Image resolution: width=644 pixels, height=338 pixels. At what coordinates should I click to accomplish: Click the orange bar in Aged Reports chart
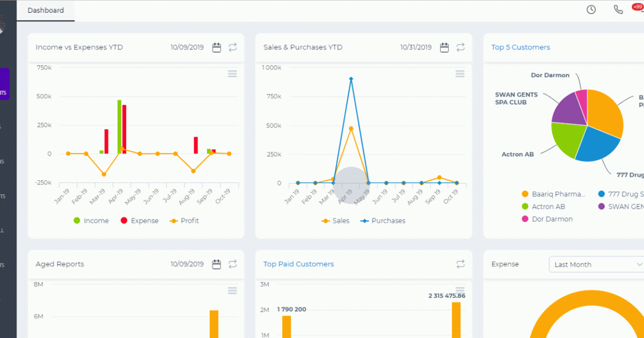pos(214,324)
